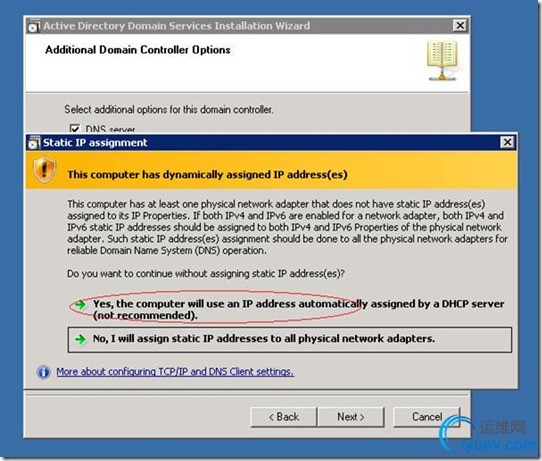Image resolution: width=542 pixels, height=461 pixels.
Task: Close the Static IP assignment dialog
Action: coord(507,142)
